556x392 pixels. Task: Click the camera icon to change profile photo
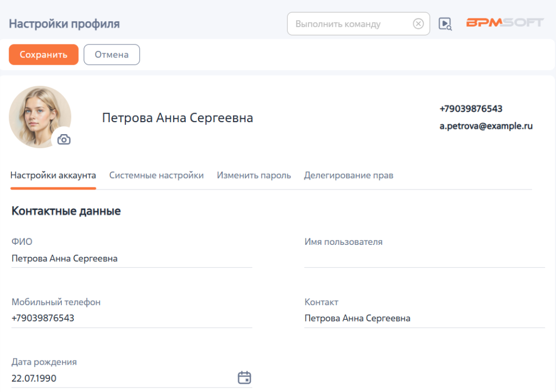pos(64,140)
